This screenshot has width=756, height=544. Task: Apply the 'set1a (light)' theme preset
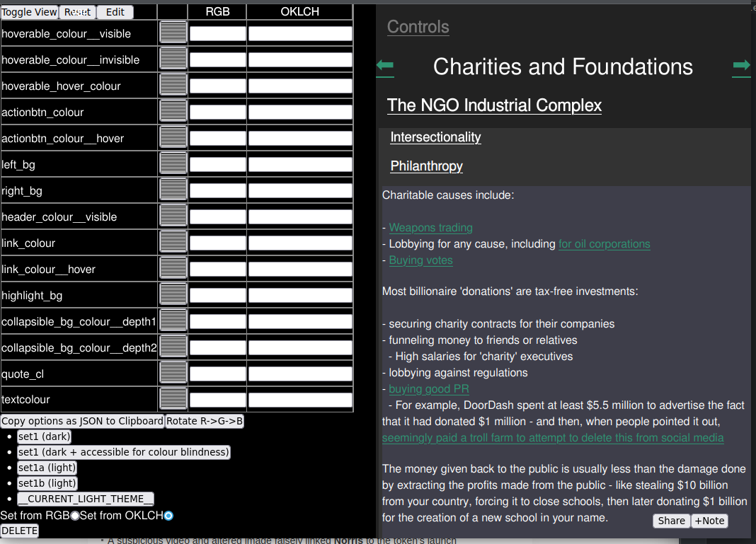coord(47,468)
